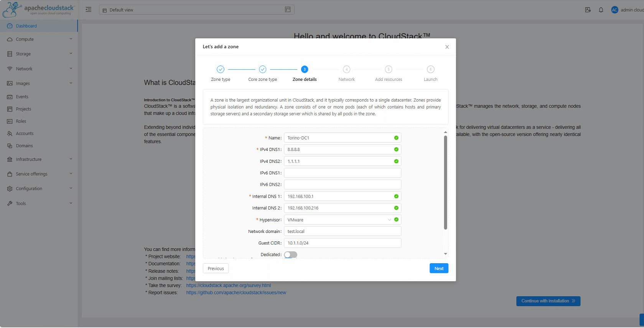Click the Dashboard icon in the sidebar
The image size is (644, 328).
(10, 26)
